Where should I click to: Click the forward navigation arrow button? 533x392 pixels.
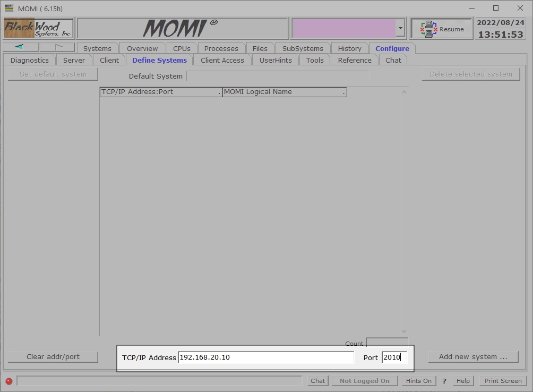click(57, 47)
